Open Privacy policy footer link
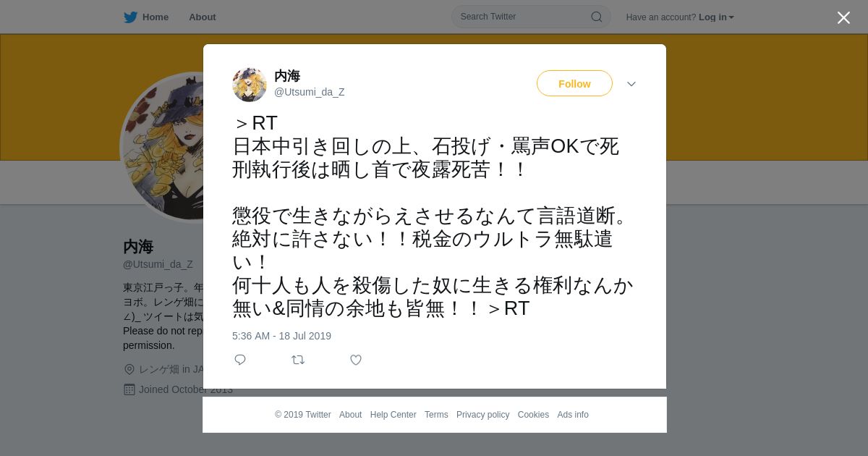 point(482,415)
